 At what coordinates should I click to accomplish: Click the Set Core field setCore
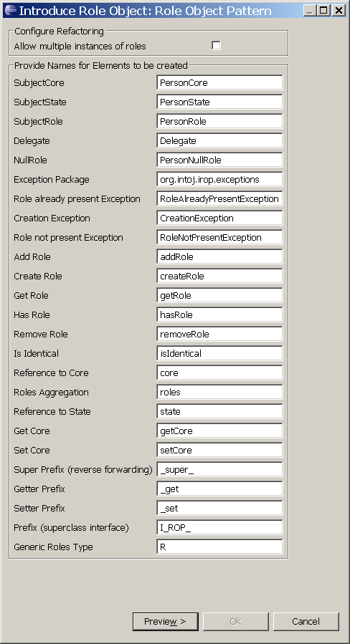click(x=219, y=450)
